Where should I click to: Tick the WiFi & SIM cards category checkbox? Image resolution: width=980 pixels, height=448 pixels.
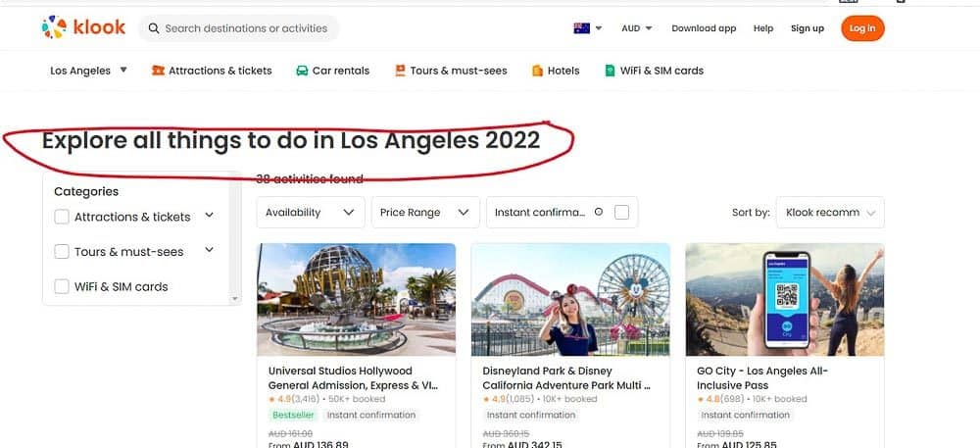[61, 287]
